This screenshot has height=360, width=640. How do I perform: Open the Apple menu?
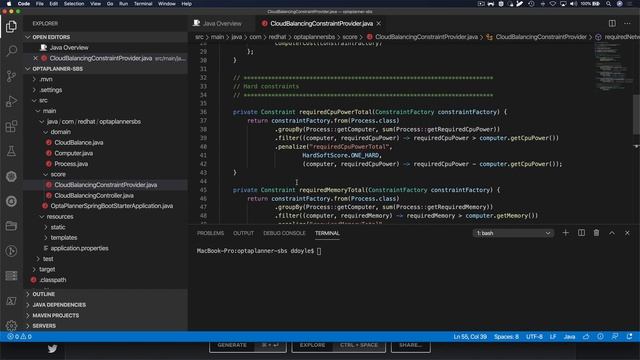click(x=9, y=4)
